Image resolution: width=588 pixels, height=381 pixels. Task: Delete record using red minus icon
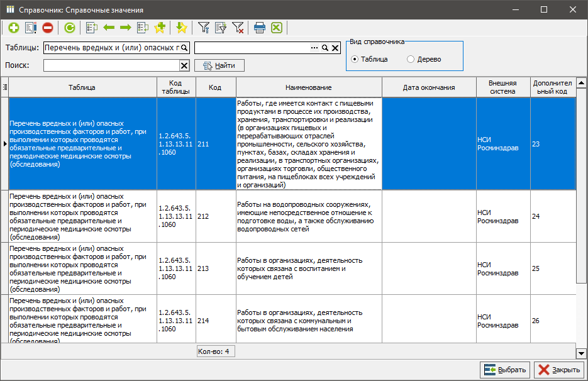(48, 28)
